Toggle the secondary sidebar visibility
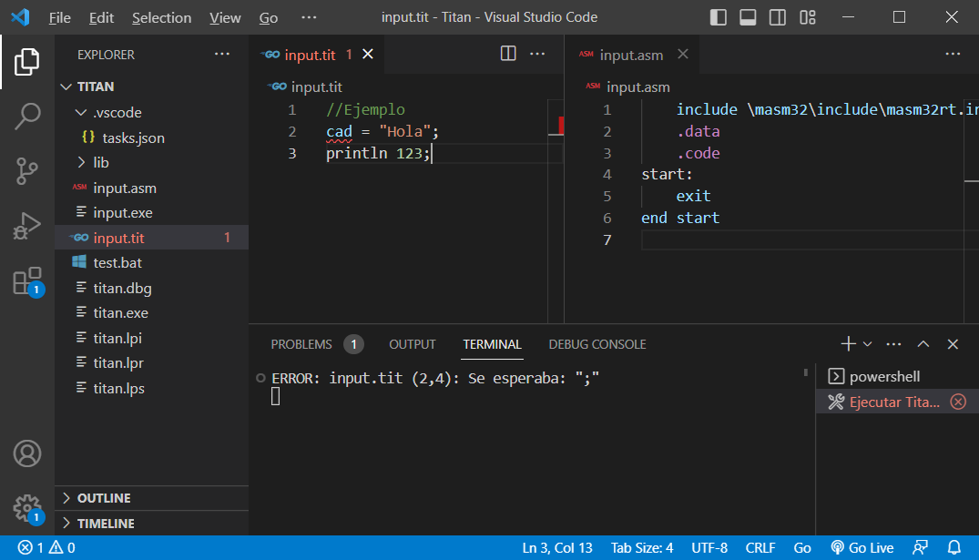 pyautogui.click(x=775, y=16)
